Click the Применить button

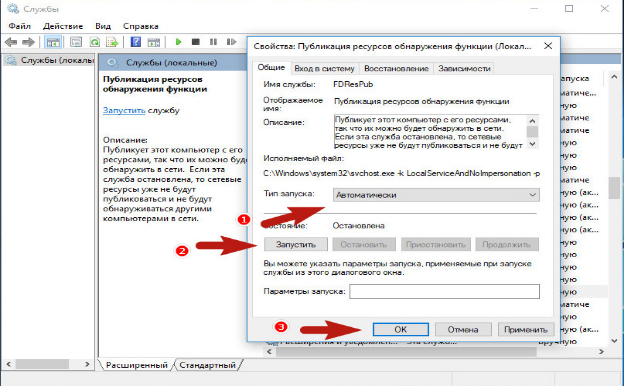click(526, 329)
